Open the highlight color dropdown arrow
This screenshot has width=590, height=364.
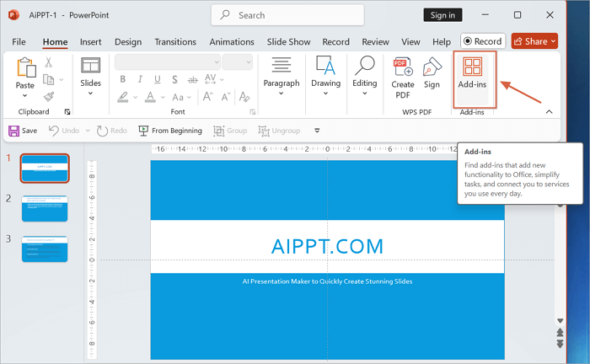[136, 98]
